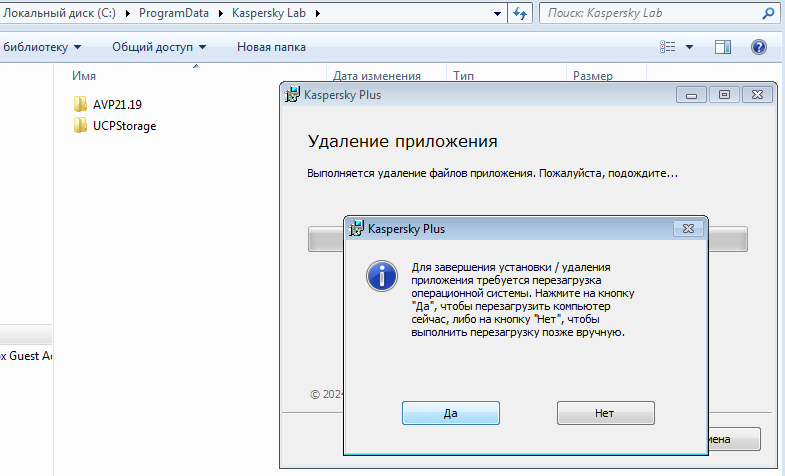Sort by Имя column header

(84, 76)
